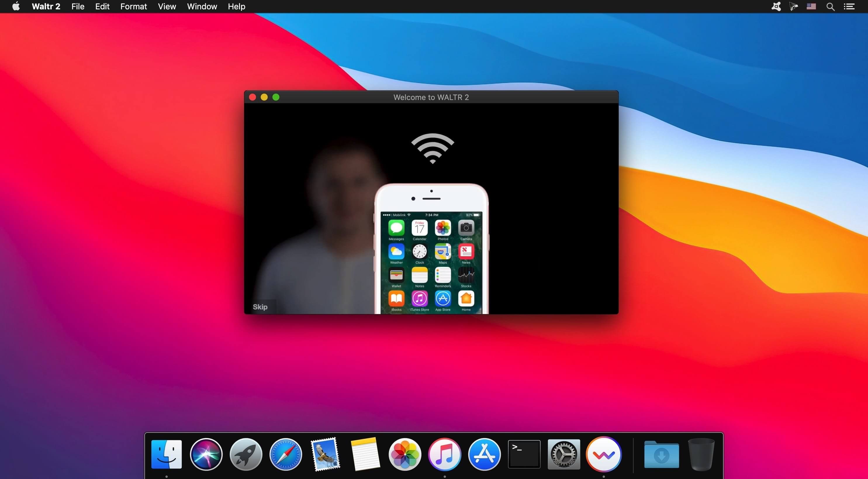Open the Waltr 2 application menu
Viewport: 868px width, 479px height.
pos(46,6)
